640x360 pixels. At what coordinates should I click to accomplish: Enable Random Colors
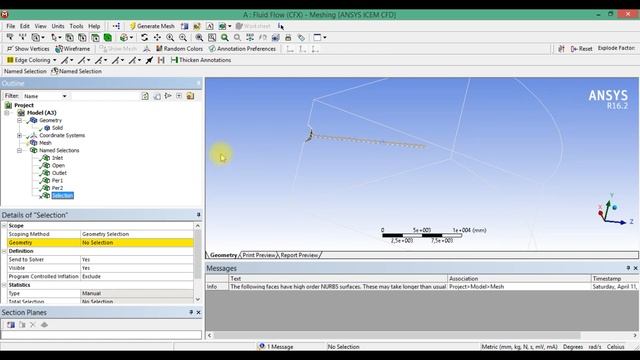pyautogui.click(x=179, y=49)
